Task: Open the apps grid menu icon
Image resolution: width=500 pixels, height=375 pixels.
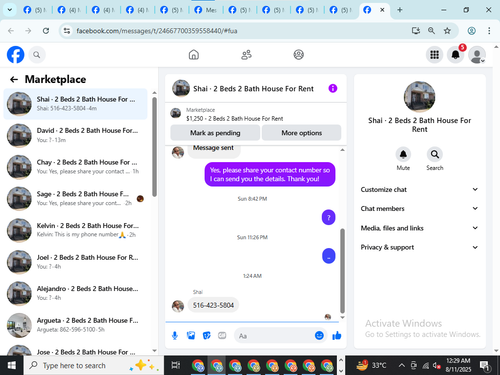Action: point(434,54)
